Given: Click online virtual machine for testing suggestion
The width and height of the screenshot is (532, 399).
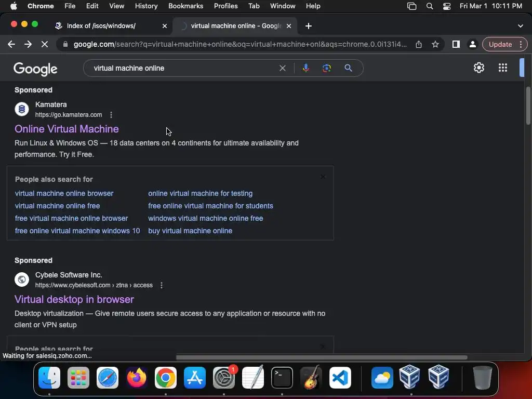Looking at the screenshot, I should pos(200,193).
